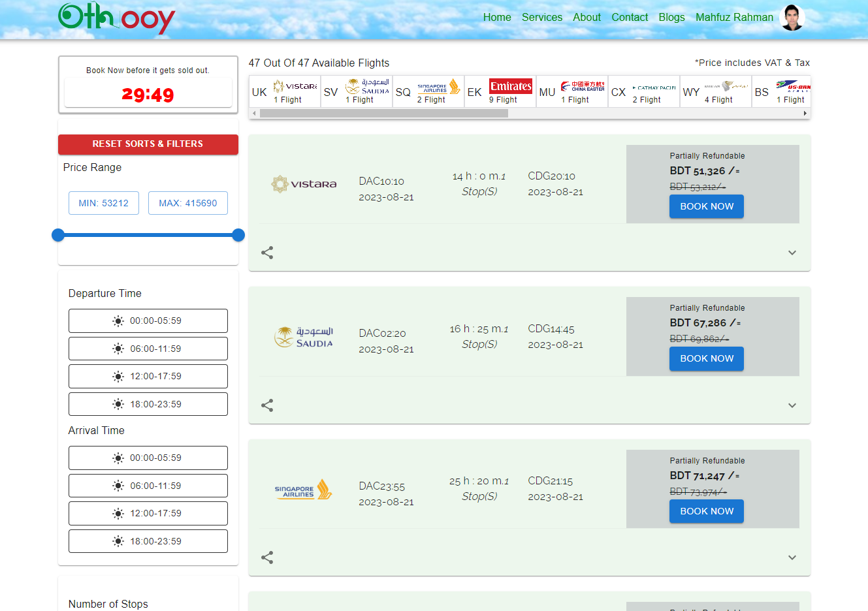868x611 pixels.
Task: Toggle arrival time 12:00-17:59 filter
Action: 148,513
